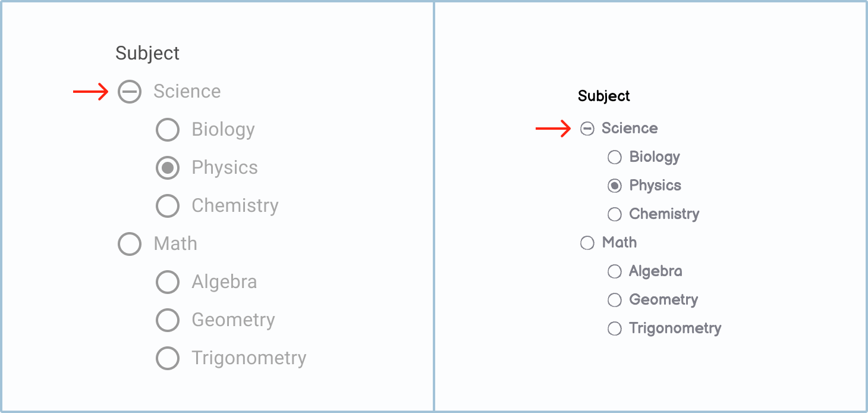Choose Chemistry radio button in right panel

coord(614,214)
